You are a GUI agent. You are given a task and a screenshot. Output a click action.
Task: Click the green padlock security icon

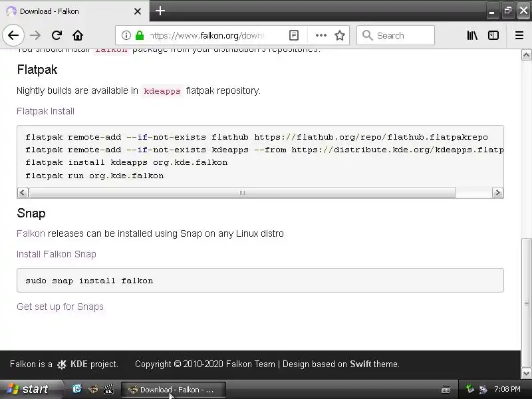click(x=140, y=35)
